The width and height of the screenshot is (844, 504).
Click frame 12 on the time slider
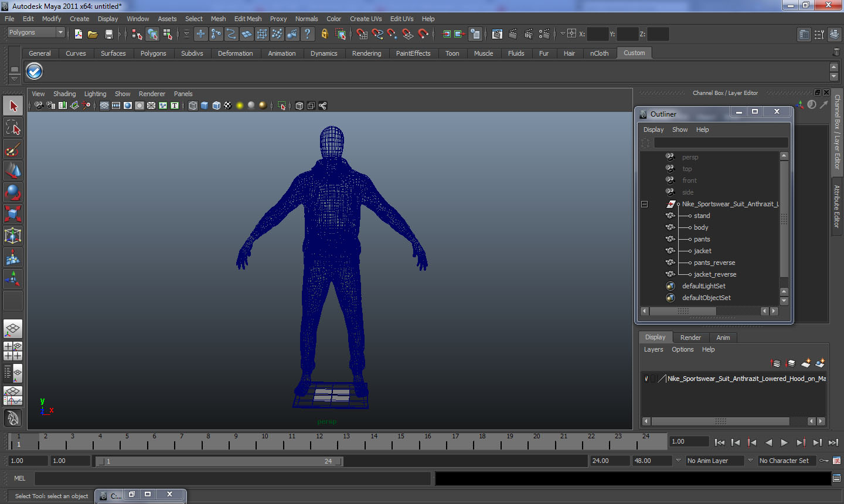(x=319, y=441)
